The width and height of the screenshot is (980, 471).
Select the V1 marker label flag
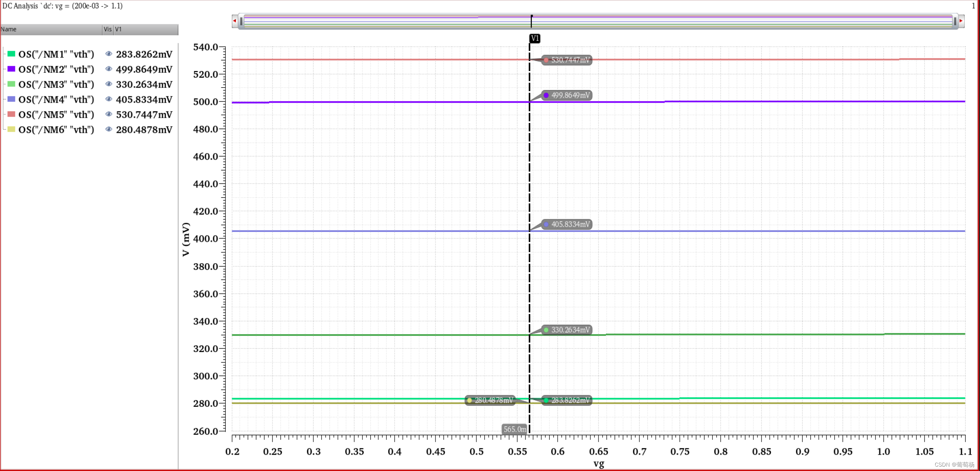[x=535, y=38]
